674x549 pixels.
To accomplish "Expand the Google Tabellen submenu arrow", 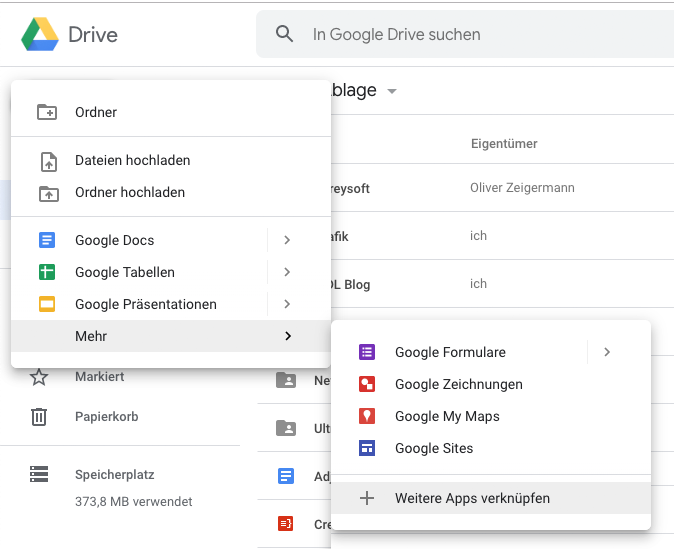I will coord(287,272).
